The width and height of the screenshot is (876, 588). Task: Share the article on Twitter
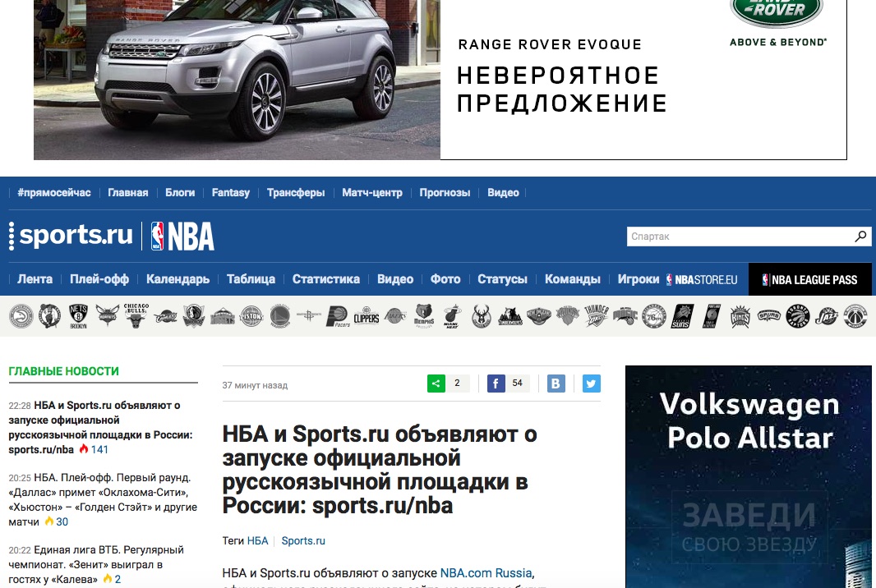(592, 383)
